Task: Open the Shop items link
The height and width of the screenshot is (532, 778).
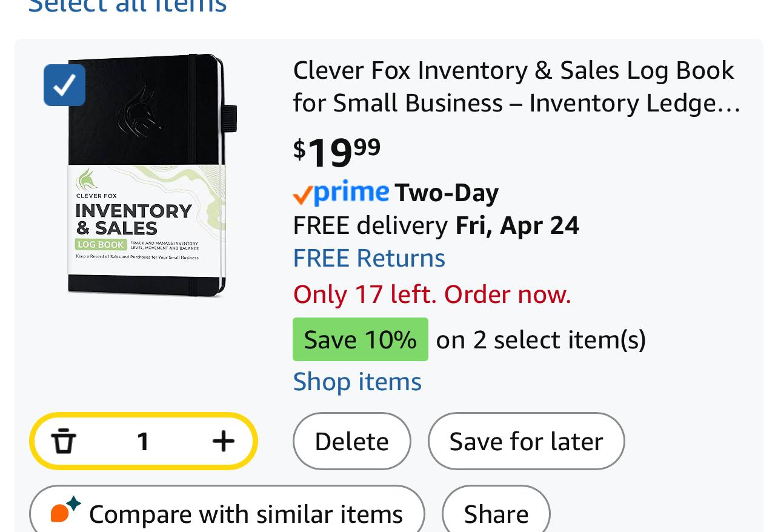Action: point(357,382)
